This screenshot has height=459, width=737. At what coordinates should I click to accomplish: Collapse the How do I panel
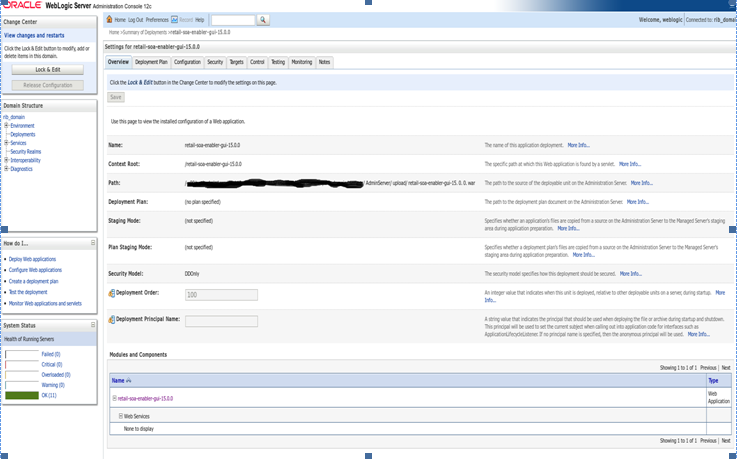pyautogui.click(x=93, y=243)
